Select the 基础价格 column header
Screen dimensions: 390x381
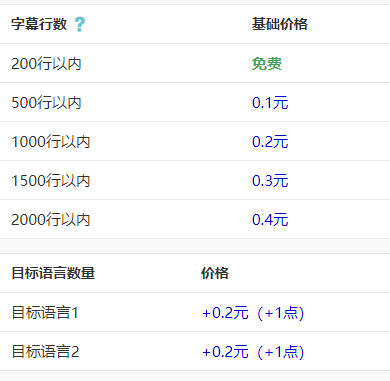280,24
